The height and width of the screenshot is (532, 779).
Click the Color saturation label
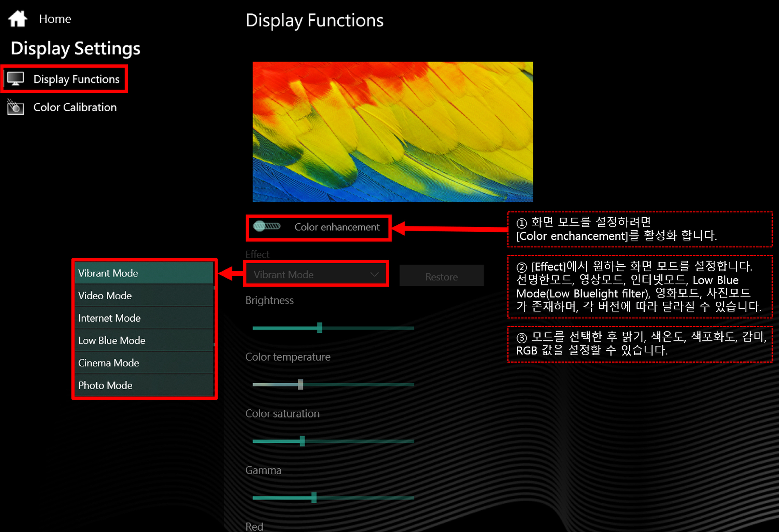point(283,414)
